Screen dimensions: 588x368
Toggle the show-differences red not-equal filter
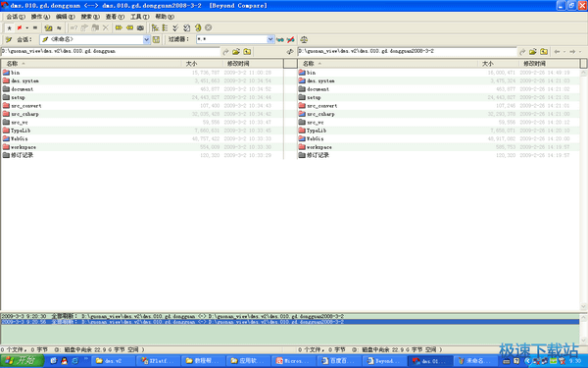coord(20,27)
